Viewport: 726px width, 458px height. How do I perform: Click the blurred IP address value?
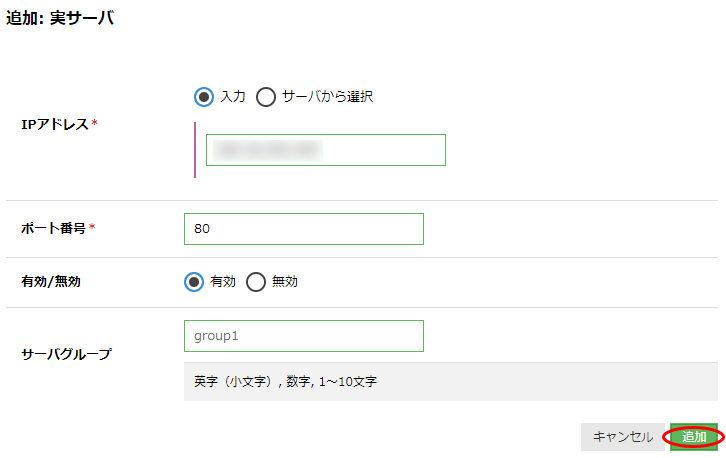coord(268,150)
